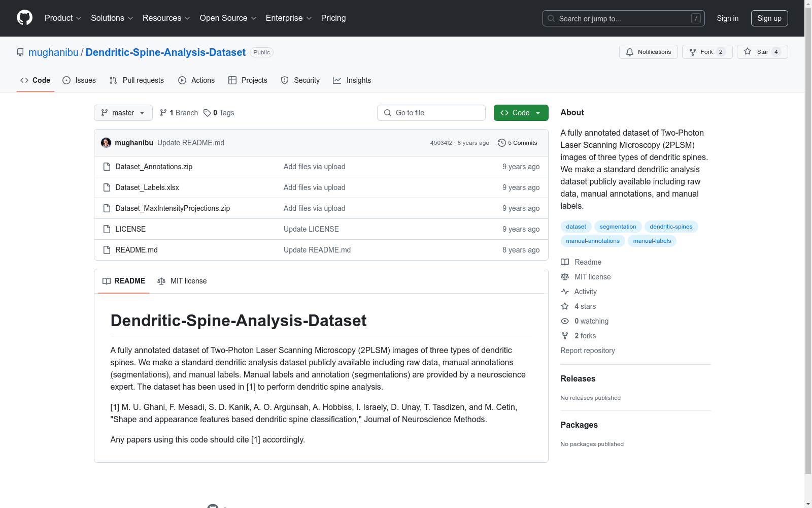
Task: Click Sign in
Action: point(728,18)
